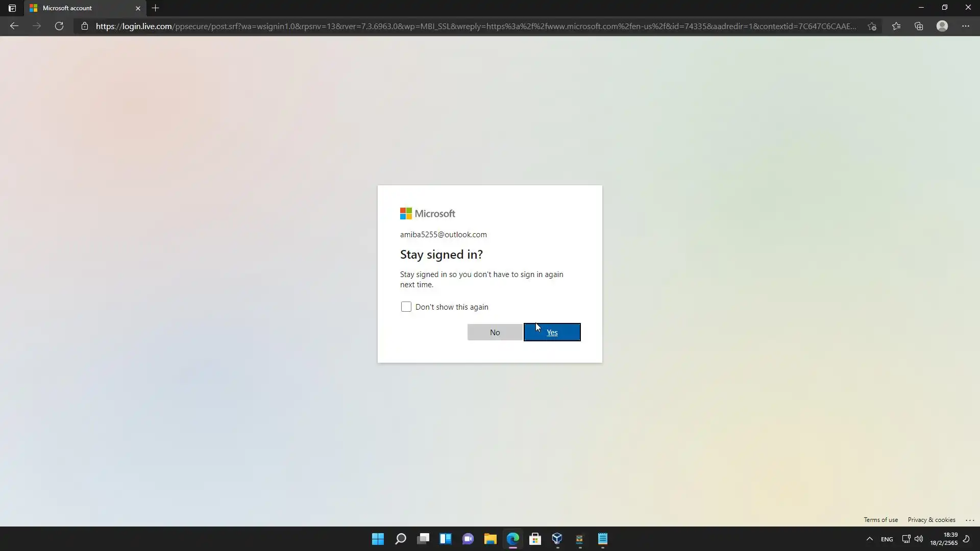Show hidden system tray icons
The image size is (980, 551).
point(870,539)
